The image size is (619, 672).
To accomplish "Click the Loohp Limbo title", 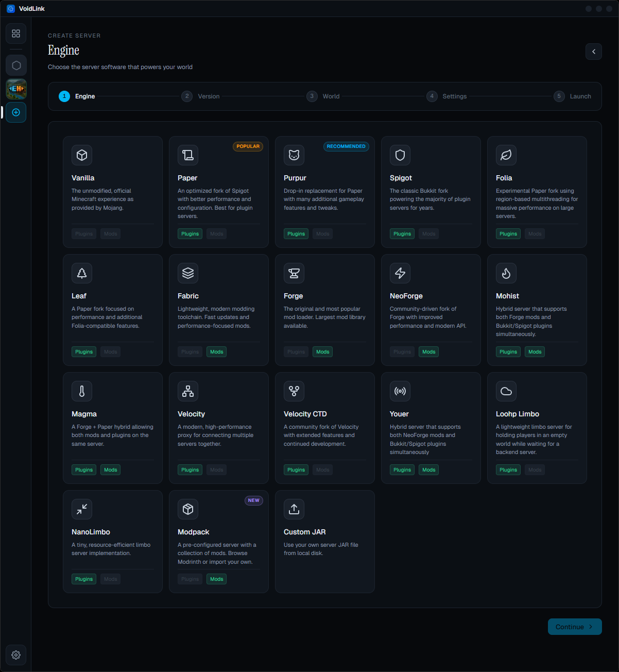I will point(518,414).
